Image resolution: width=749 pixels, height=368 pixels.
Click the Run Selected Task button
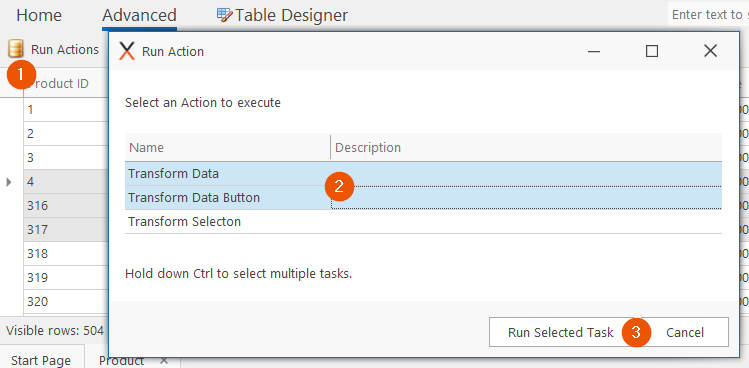[x=560, y=332]
